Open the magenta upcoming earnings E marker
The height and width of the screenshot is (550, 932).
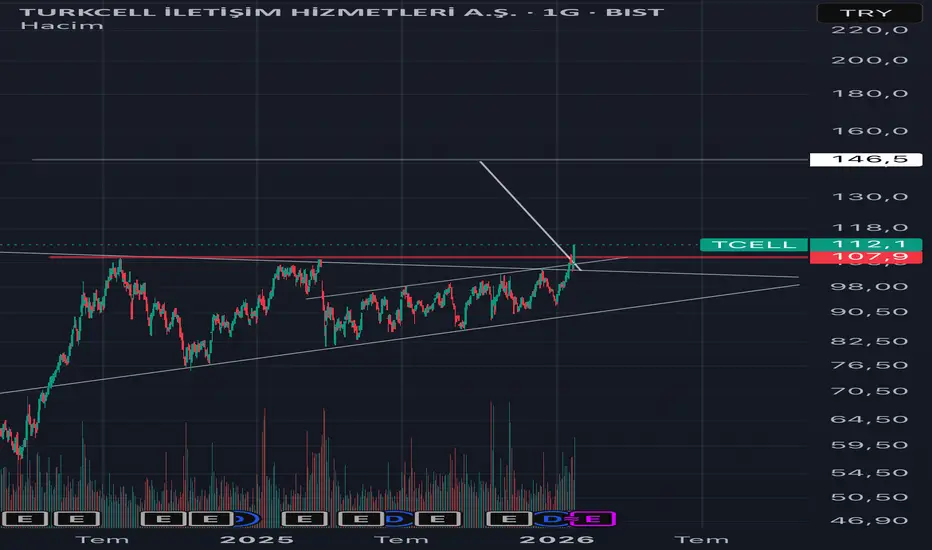[x=593, y=519]
